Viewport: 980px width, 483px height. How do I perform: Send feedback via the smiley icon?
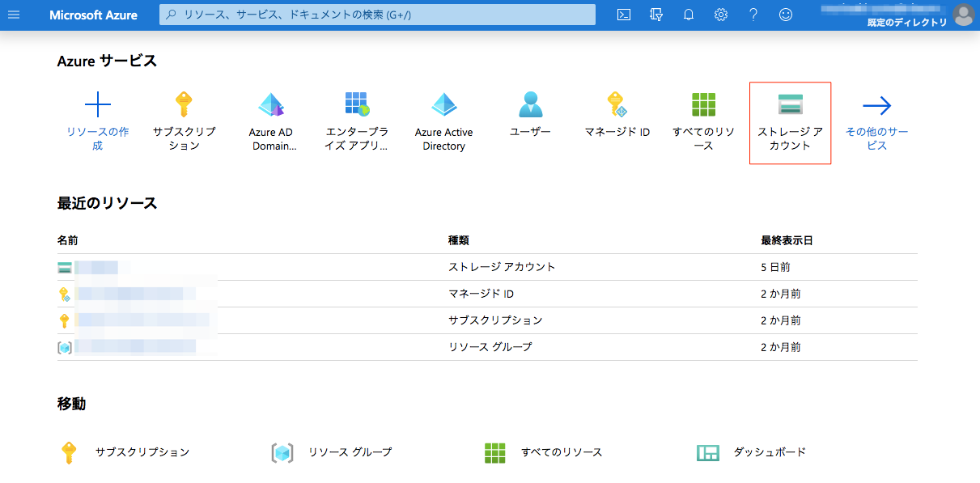pos(786,15)
